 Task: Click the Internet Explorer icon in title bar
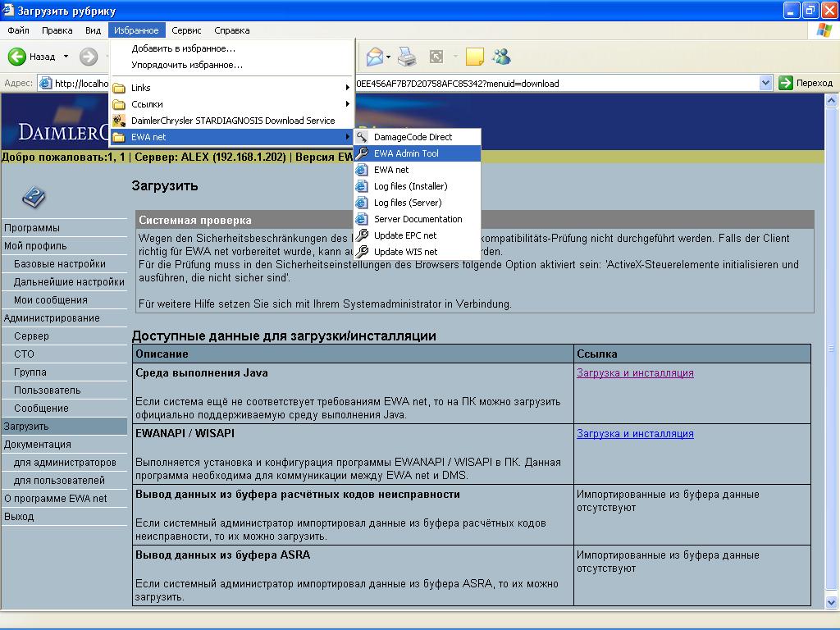[x=8, y=10]
